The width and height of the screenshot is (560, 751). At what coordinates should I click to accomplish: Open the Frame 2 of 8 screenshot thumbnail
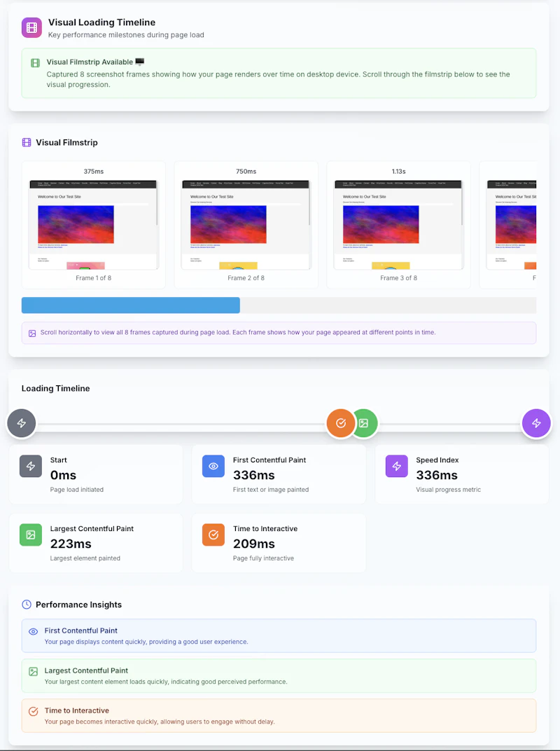246,225
